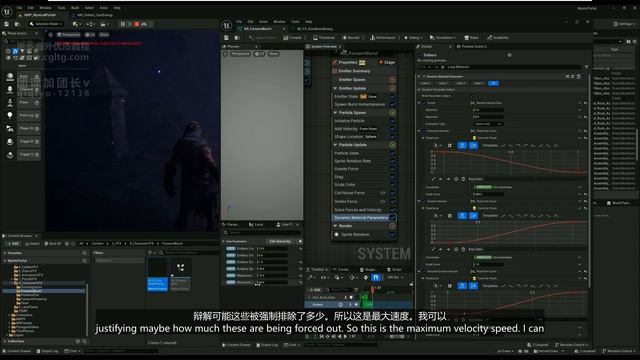Viewport: 640px width, 360px height.
Task: Toggle Emitter State module checkbox
Action: (392, 97)
